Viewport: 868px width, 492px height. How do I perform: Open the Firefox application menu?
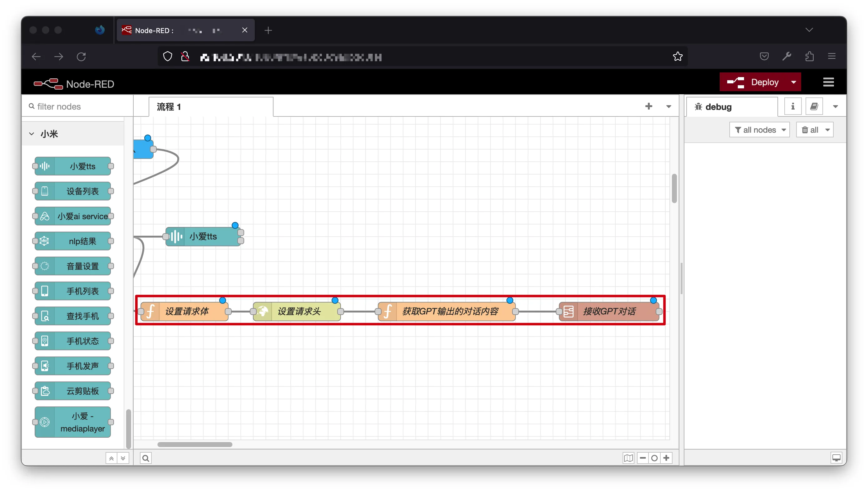[x=832, y=57]
